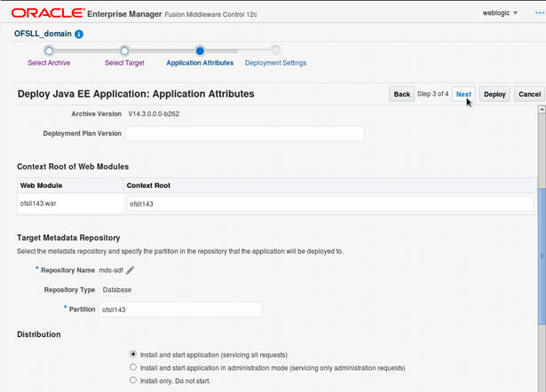The width and height of the screenshot is (546, 392).
Task: Select Install and start application (servicing all requests)
Action: [x=133, y=354]
